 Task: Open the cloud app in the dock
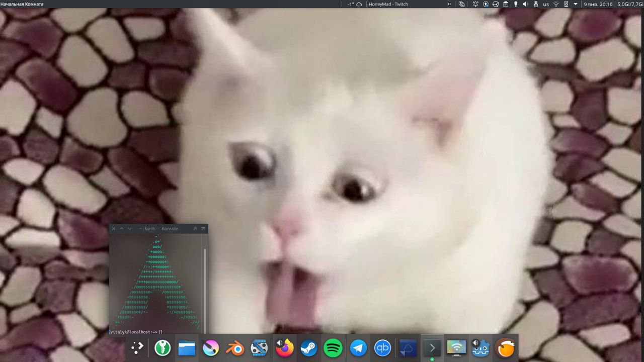point(408,347)
